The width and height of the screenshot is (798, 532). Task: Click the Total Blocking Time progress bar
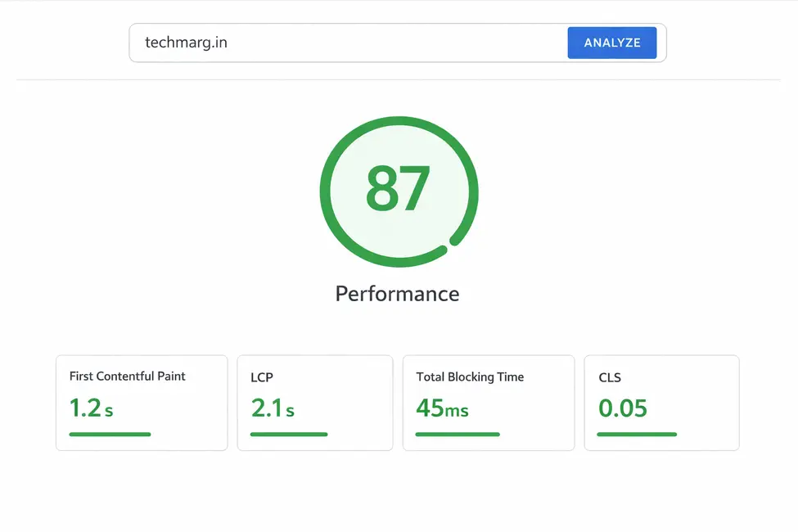pos(458,435)
